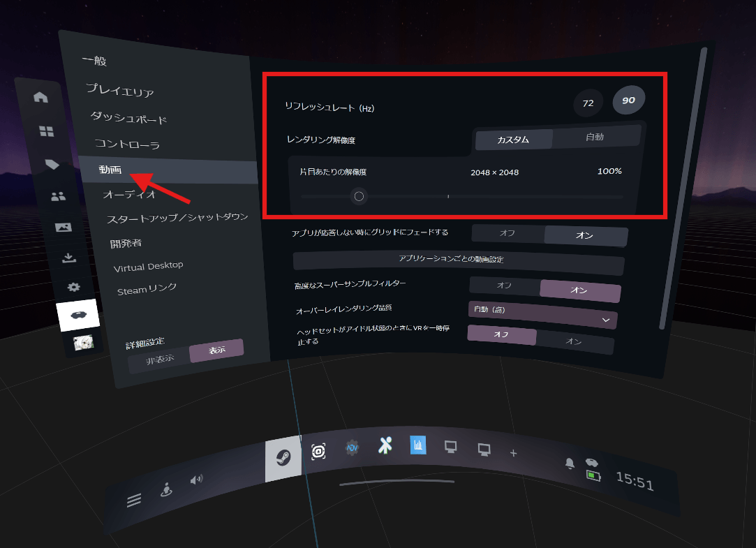Open the library grid icon in sidebar
Image resolution: width=756 pixels, height=548 pixels.
click(46, 131)
